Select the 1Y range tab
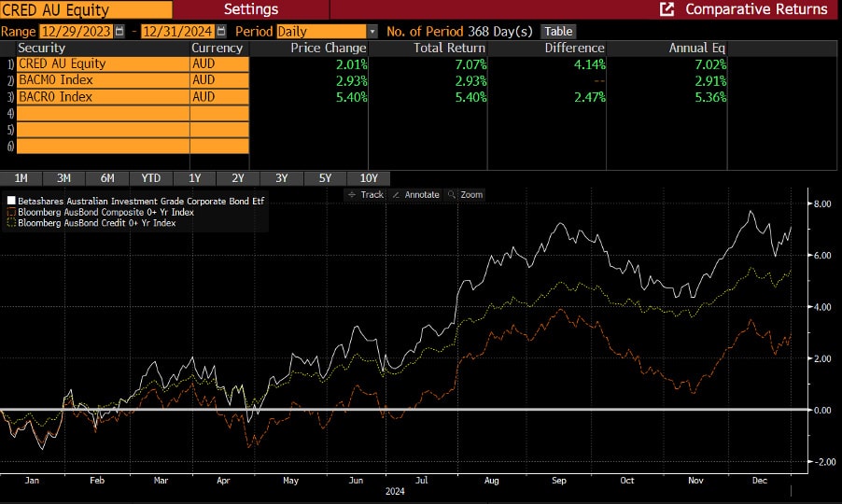Image resolution: width=842 pixels, height=504 pixels. pyautogui.click(x=194, y=178)
